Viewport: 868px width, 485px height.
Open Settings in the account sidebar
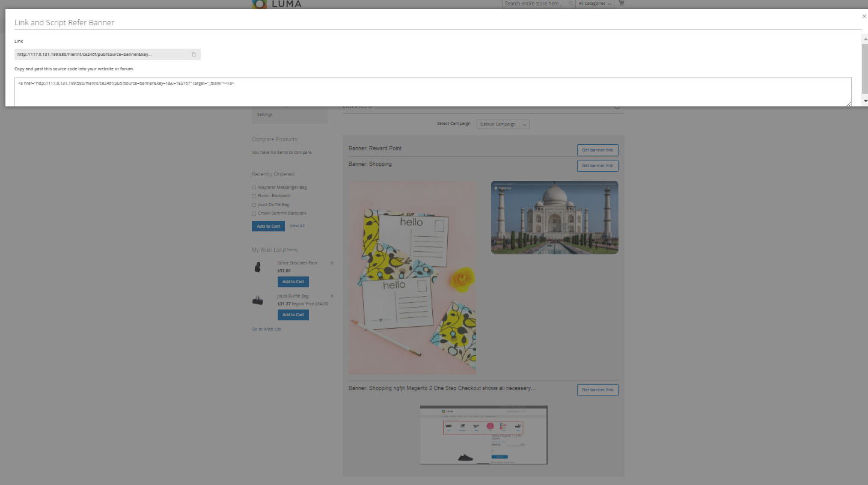[264, 114]
